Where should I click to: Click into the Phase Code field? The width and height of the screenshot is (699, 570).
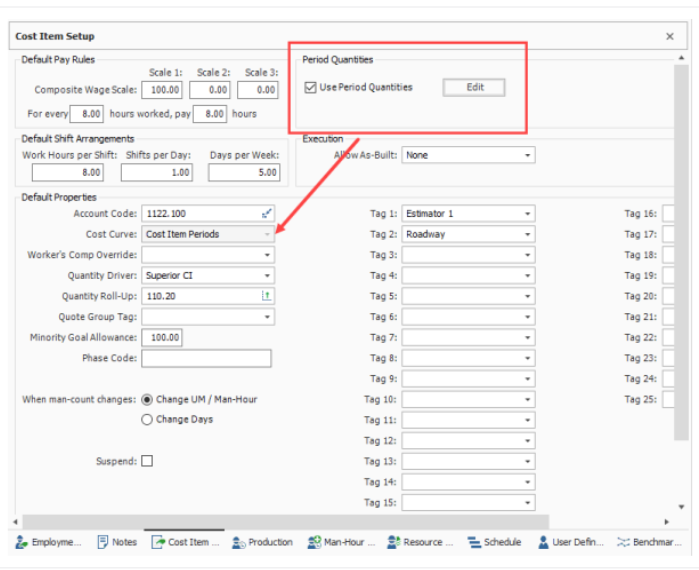point(206,358)
